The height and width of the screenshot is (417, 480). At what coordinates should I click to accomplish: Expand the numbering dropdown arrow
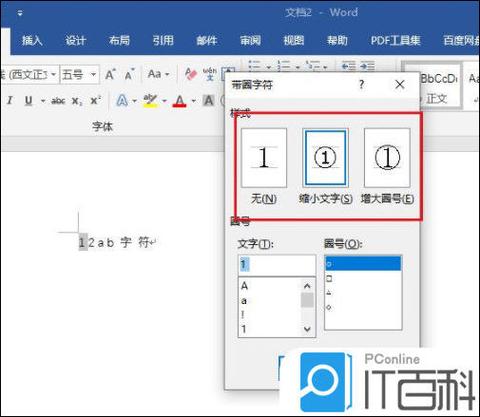tap(297, 67)
